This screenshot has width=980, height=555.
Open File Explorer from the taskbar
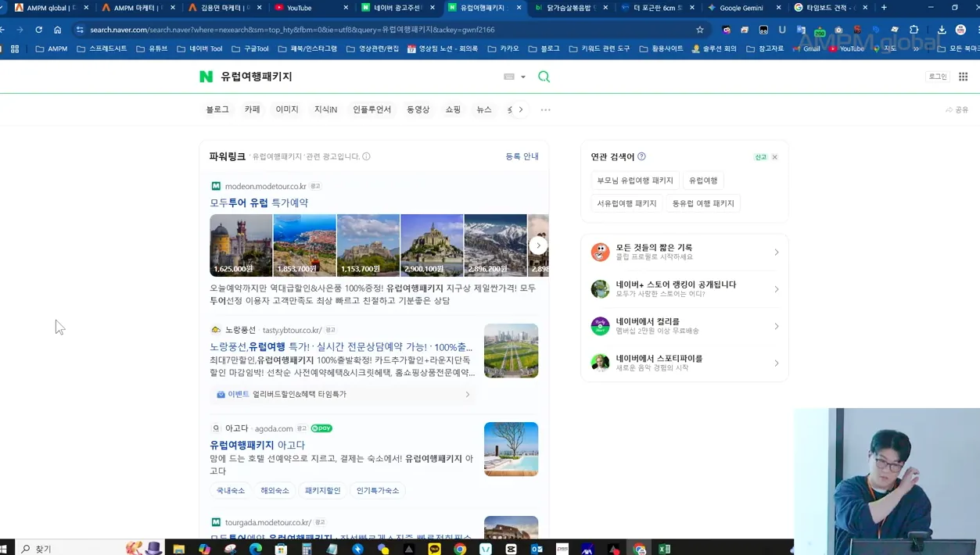click(179, 549)
